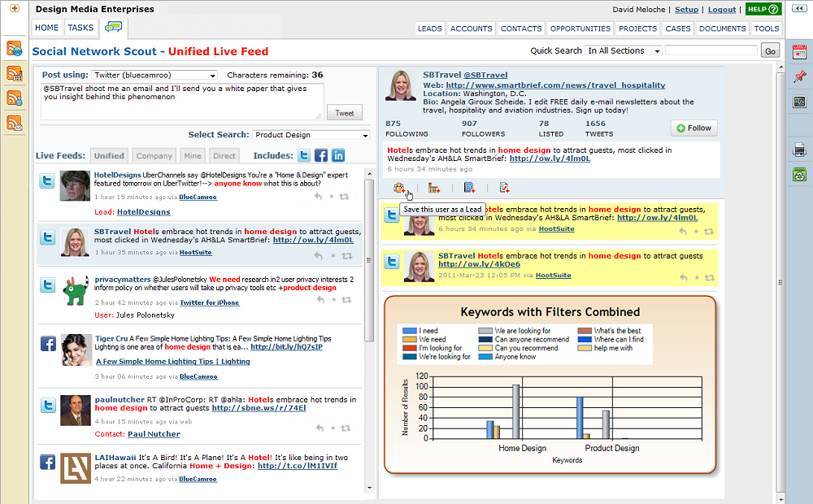The image size is (813, 504).
Task: Click the 'What's the best' legend swatch
Action: [x=585, y=331]
